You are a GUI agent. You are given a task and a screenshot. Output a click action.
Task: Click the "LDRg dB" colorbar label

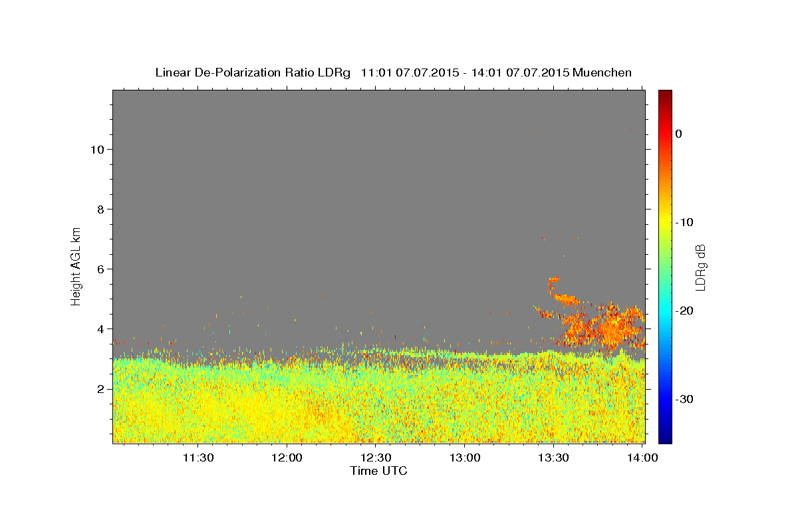click(x=700, y=267)
